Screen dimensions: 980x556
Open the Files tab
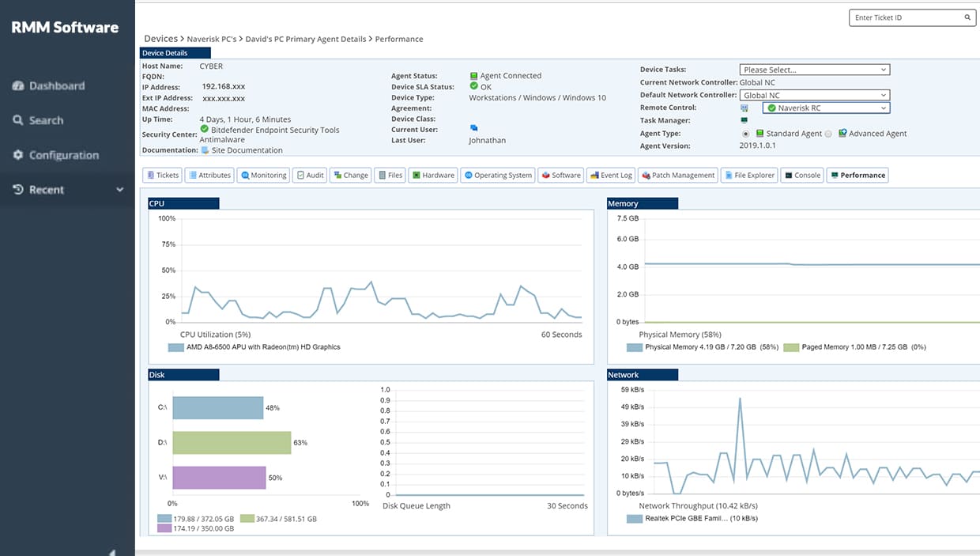[390, 175]
